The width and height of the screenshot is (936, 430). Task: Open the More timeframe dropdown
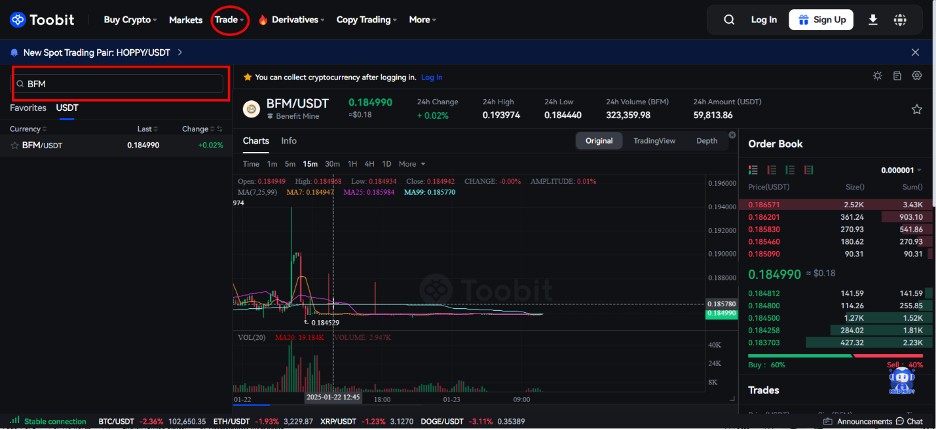pos(412,164)
